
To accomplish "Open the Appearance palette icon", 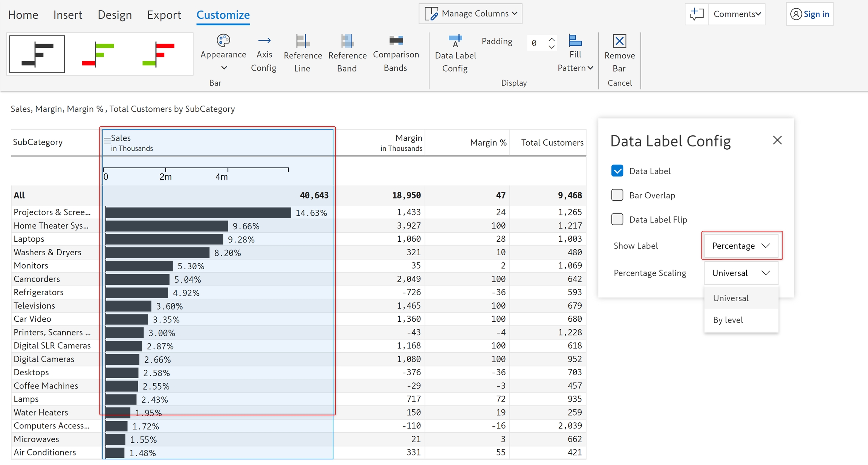I will (223, 40).
